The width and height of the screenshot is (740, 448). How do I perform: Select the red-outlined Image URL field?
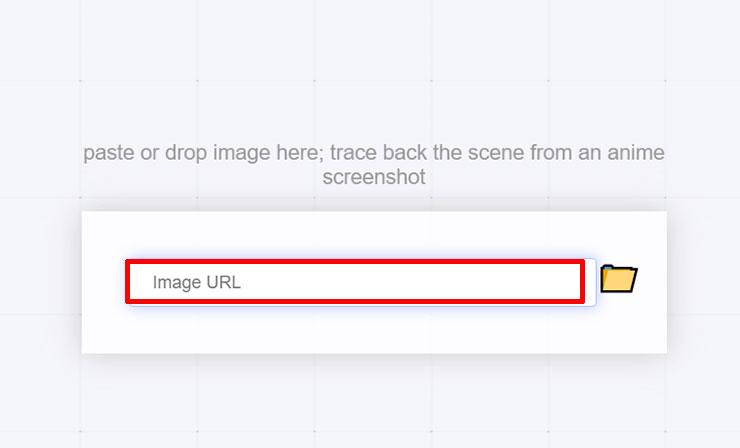coord(355,282)
